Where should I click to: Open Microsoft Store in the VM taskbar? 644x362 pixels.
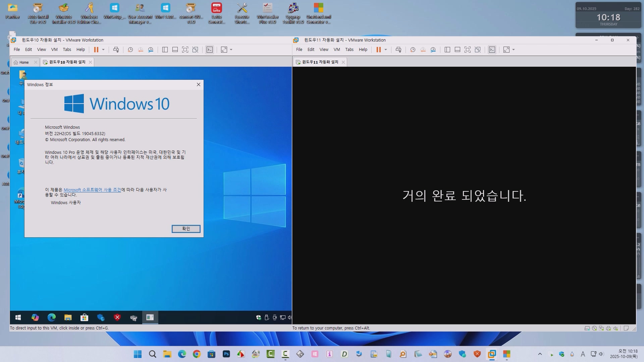(x=84, y=317)
